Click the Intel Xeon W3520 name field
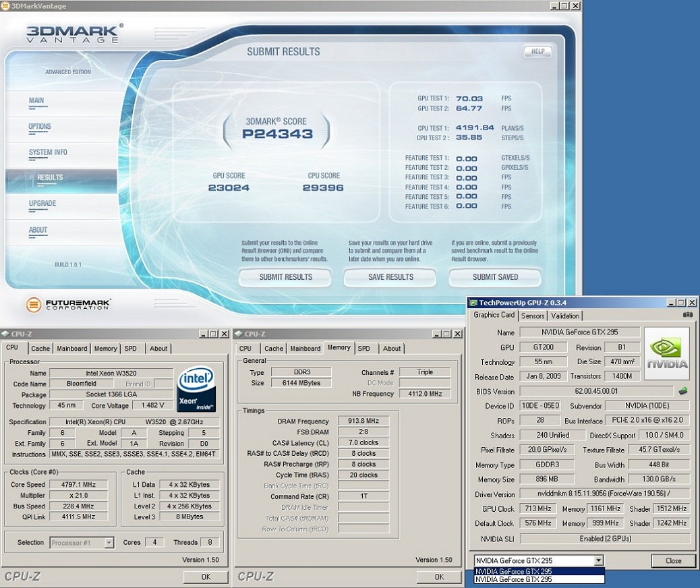Image resolution: width=700 pixels, height=588 pixels. 111,374
